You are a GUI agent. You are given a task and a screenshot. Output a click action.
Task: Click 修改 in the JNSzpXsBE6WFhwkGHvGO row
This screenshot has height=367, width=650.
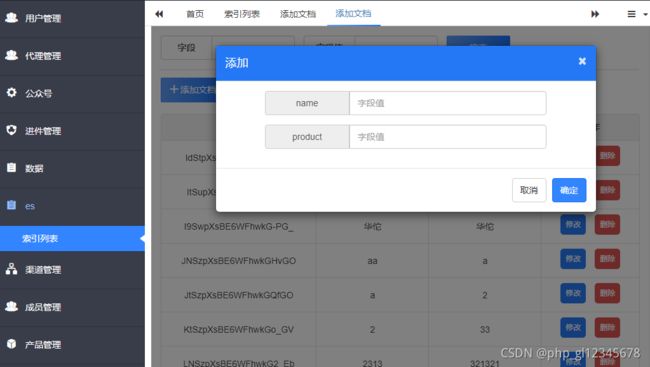click(x=573, y=259)
